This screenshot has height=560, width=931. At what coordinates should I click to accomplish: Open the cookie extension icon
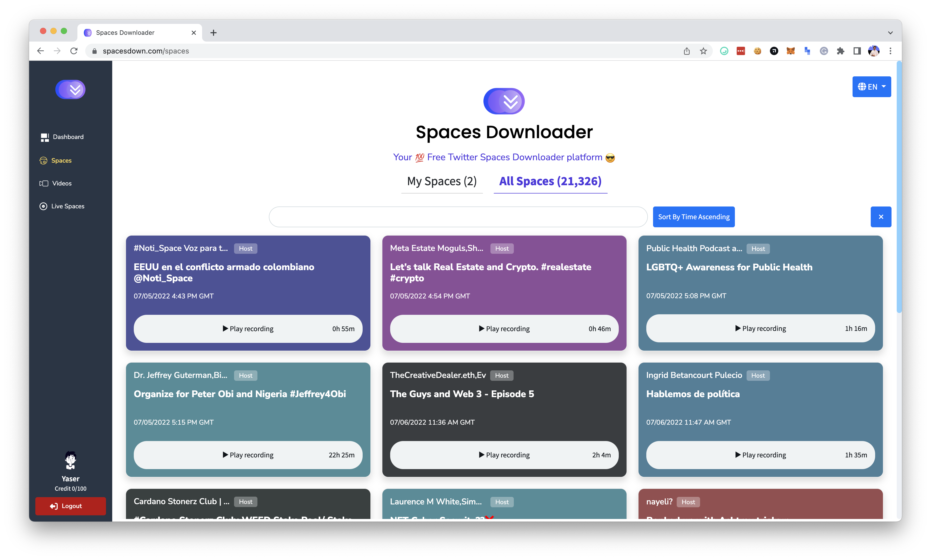click(x=757, y=51)
